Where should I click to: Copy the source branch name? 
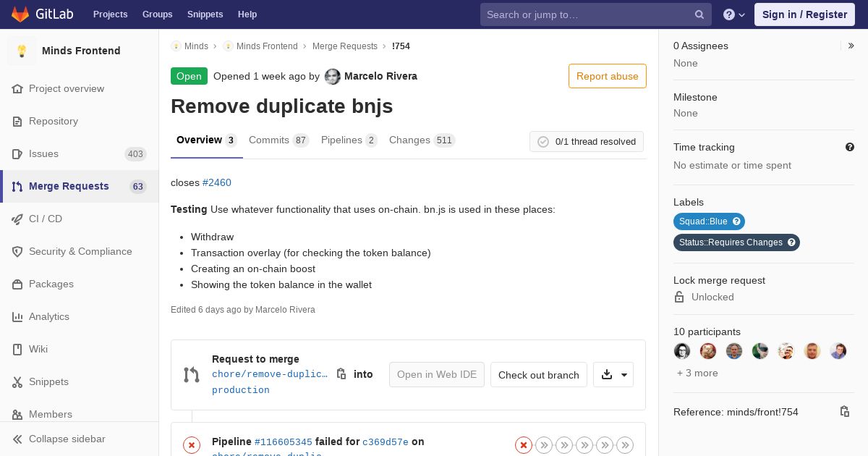pos(341,374)
